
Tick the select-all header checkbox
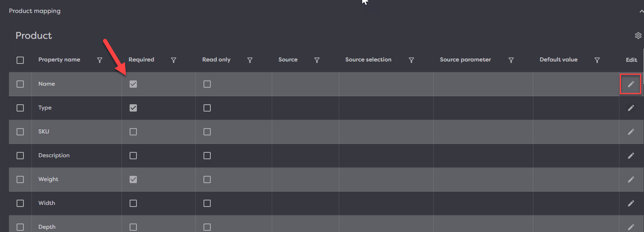click(20, 60)
